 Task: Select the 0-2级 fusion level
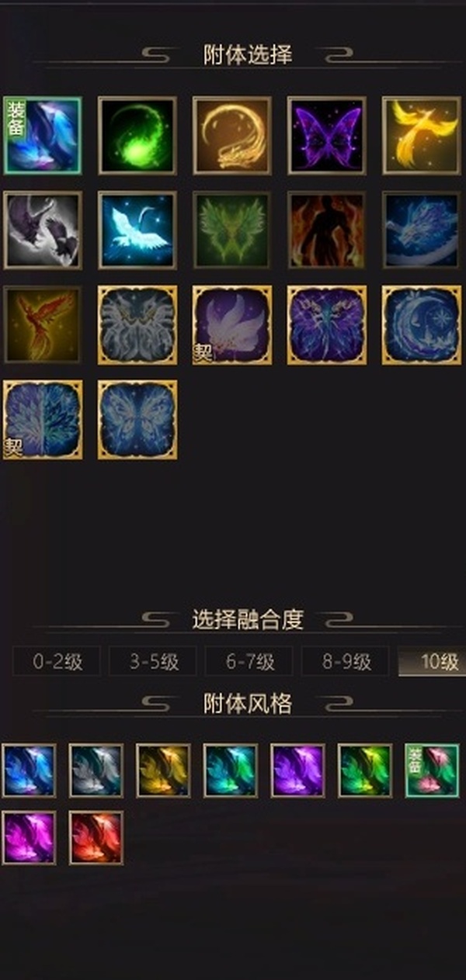(x=57, y=662)
